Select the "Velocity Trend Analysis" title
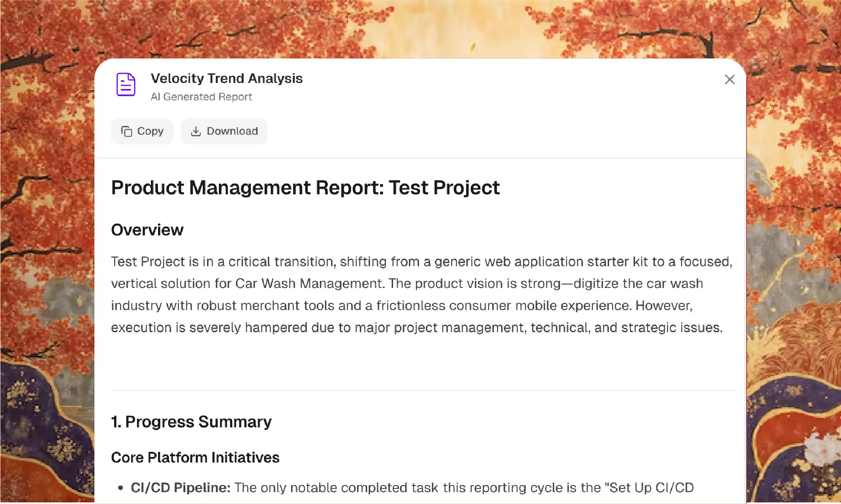This screenshot has height=504, width=841. tap(227, 78)
